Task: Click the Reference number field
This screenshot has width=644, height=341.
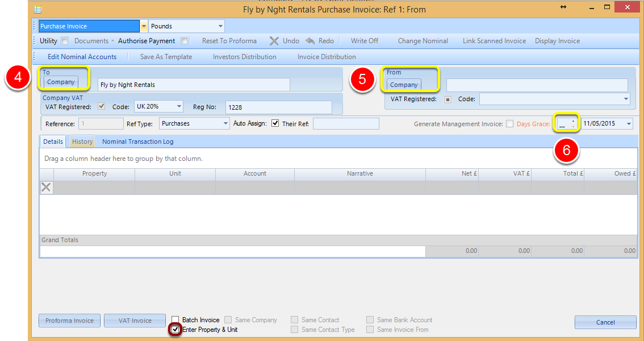Action: pos(101,124)
